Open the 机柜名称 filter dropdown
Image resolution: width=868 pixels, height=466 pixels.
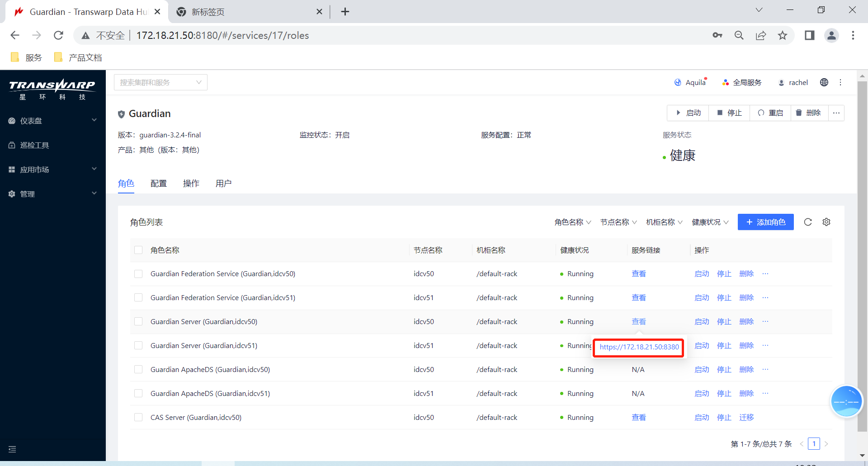pyautogui.click(x=664, y=222)
